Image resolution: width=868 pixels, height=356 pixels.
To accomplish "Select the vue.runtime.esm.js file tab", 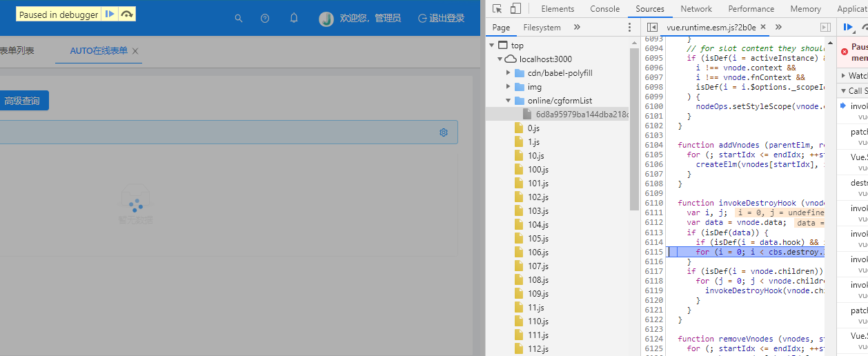I will pyautogui.click(x=711, y=28).
